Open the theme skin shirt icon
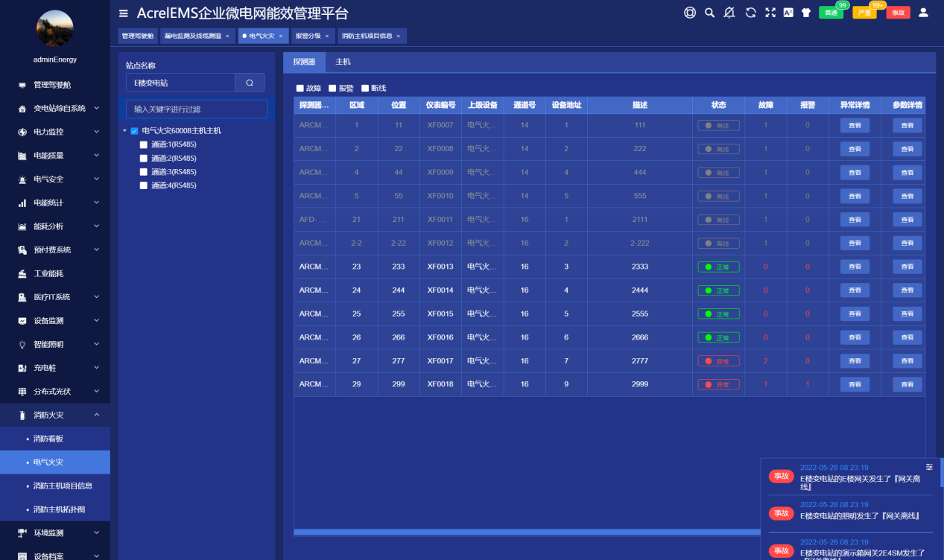This screenshot has width=944, height=560. point(806,13)
